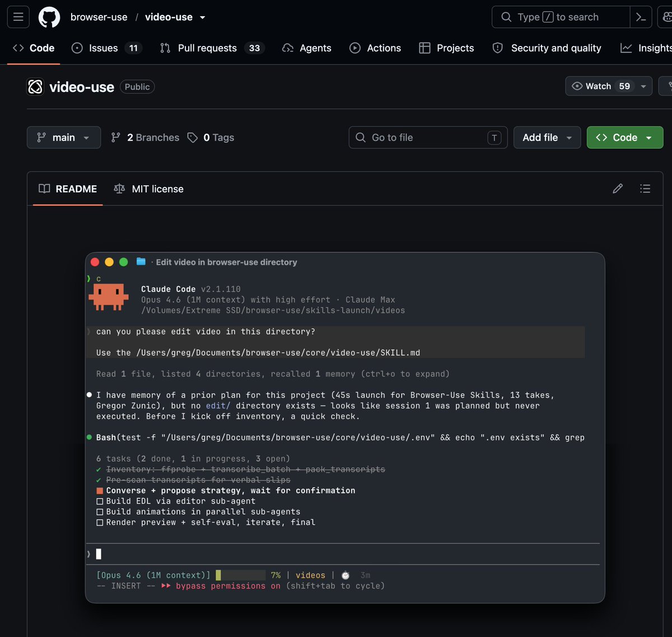Click the branch icon beside 2 Branches
The width and height of the screenshot is (672, 637).
click(116, 137)
